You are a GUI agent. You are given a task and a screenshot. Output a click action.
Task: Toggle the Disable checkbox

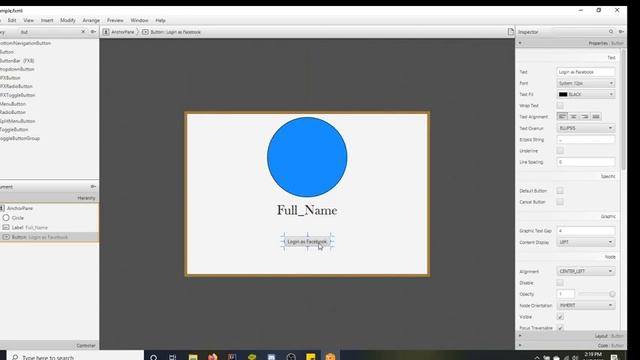[560, 283]
